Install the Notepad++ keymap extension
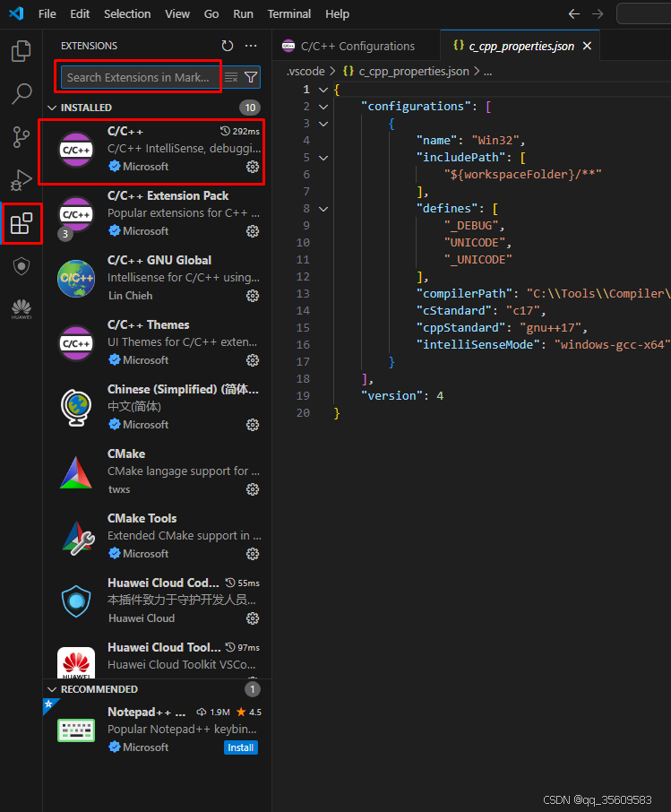This screenshot has height=812, width=671. pyautogui.click(x=241, y=747)
